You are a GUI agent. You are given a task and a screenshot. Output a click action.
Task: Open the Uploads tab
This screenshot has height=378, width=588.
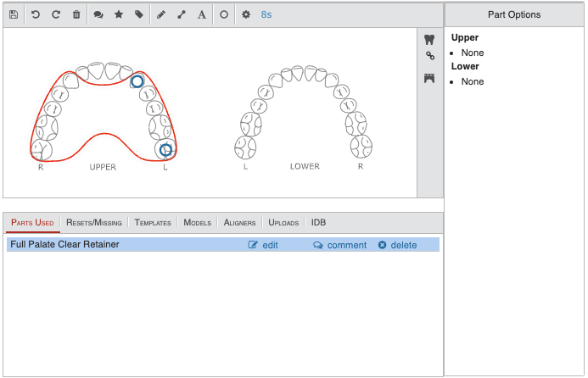click(283, 223)
